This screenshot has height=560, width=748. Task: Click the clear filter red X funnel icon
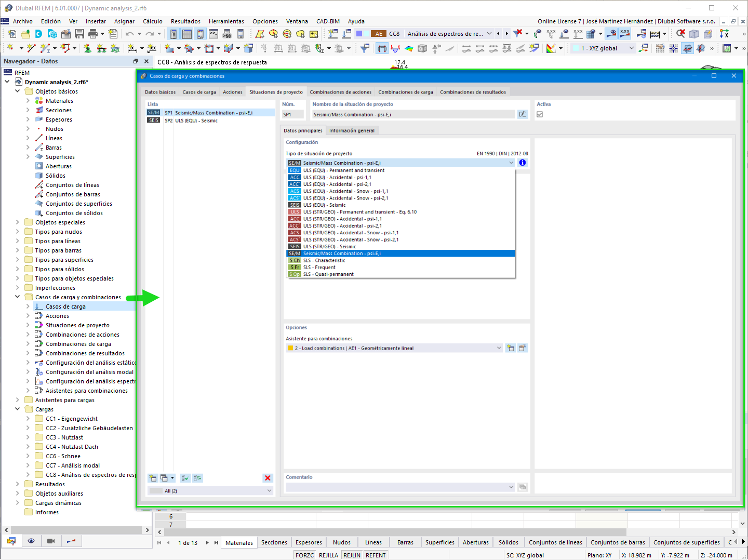tap(518, 34)
